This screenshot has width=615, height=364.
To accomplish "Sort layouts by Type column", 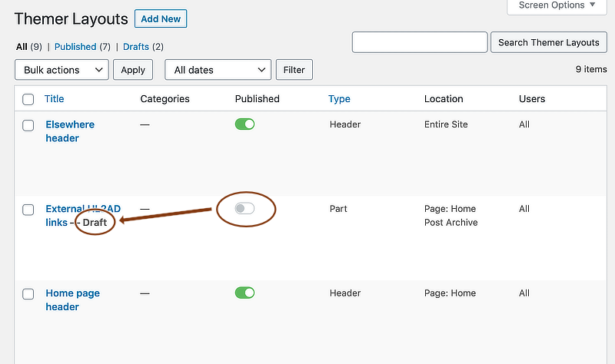I will pyautogui.click(x=339, y=99).
